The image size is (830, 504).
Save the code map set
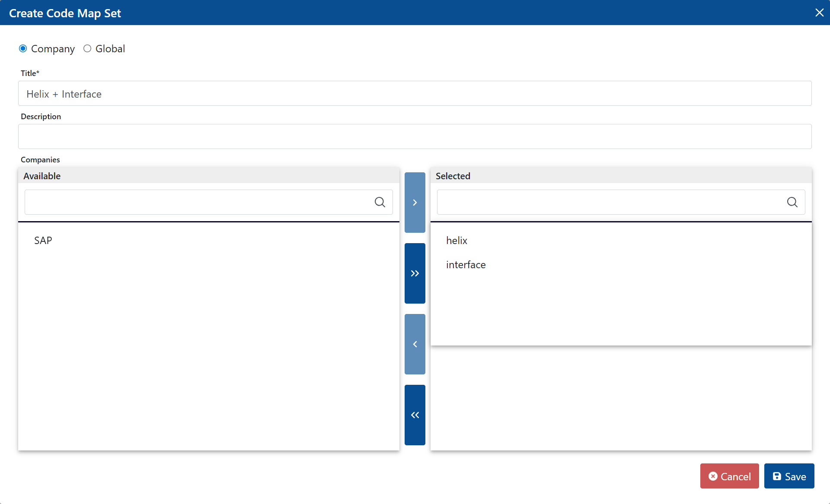pos(789,476)
